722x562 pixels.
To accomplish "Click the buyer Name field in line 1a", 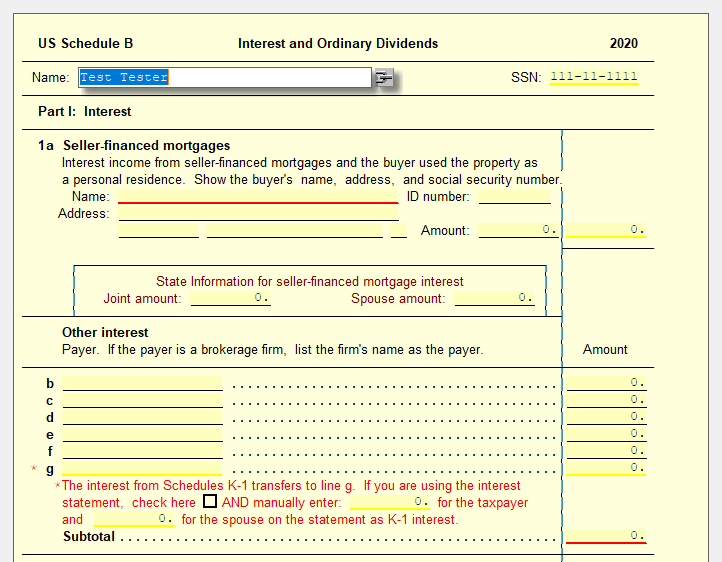I will click(258, 196).
